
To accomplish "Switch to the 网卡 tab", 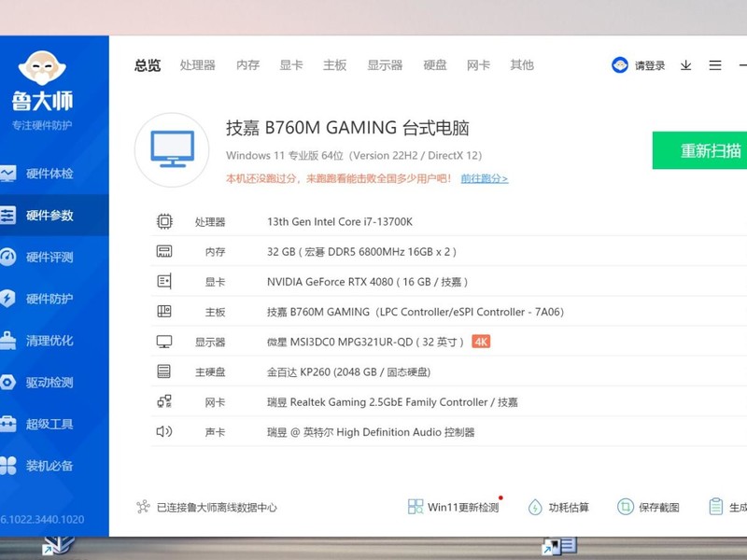I will pyautogui.click(x=478, y=65).
